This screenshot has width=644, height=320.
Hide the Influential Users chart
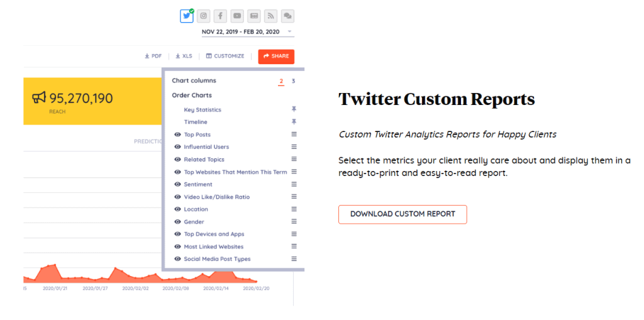click(x=177, y=146)
